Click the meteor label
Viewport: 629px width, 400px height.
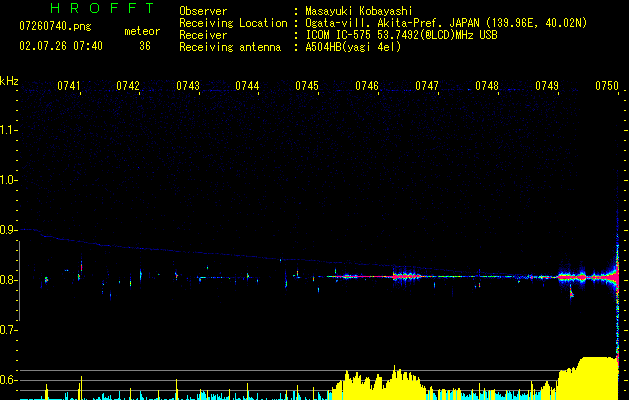tap(142, 31)
